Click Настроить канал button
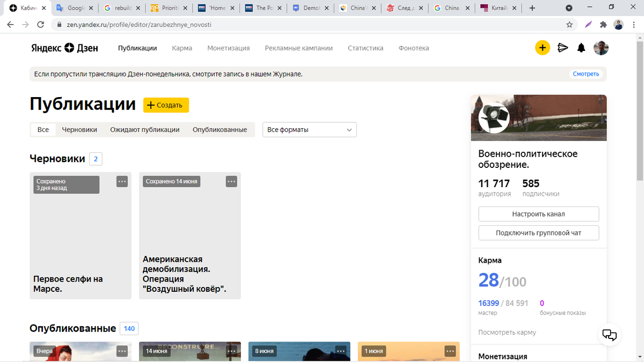644x362 pixels. pyautogui.click(x=538, y=214)
